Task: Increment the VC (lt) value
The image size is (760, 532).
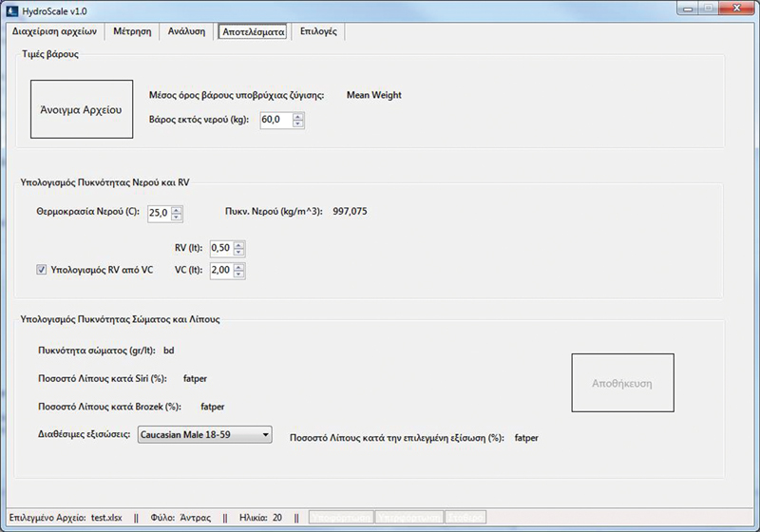Action: 238,267
